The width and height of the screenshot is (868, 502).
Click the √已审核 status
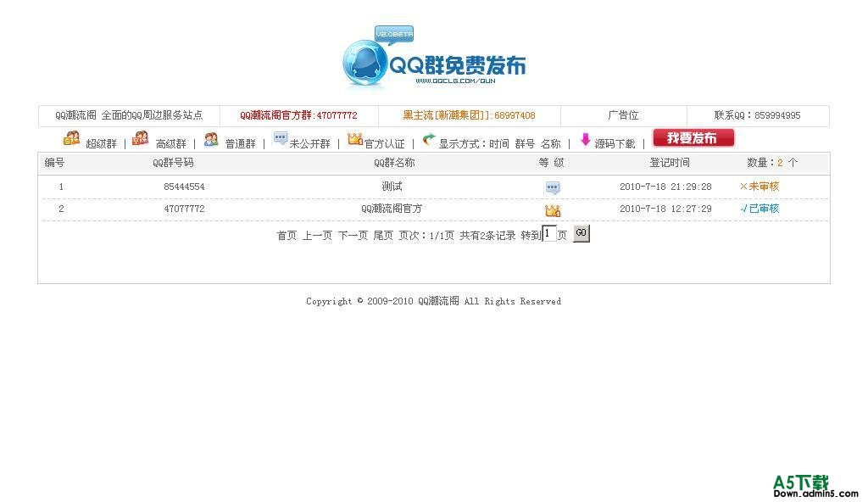coord(759,209)
